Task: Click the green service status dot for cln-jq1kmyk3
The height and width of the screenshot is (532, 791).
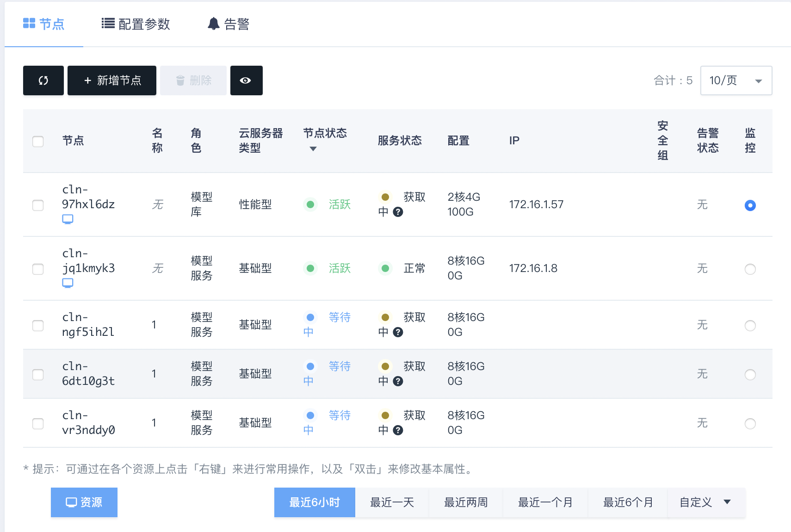Action: click(x=385, y=268)
